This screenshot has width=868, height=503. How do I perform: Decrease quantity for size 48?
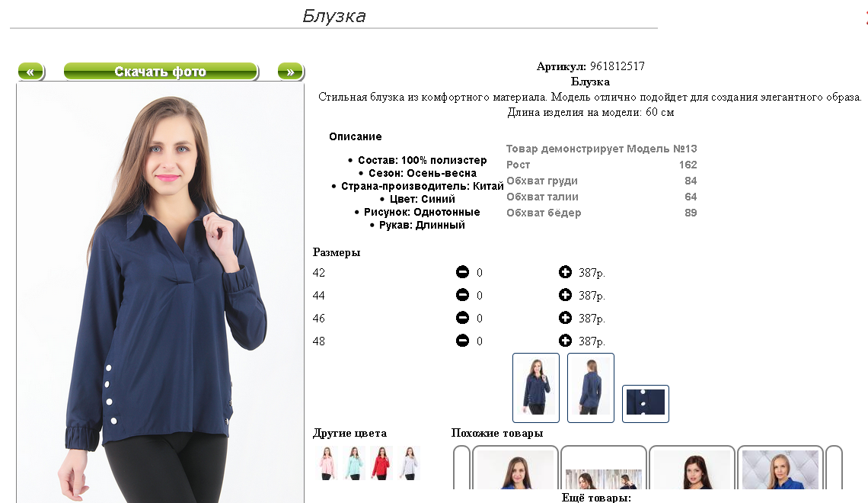462,340
